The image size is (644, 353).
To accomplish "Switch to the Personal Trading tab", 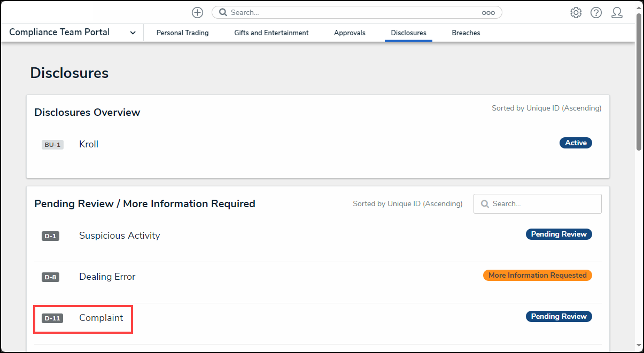I will [x=182, y=33].
